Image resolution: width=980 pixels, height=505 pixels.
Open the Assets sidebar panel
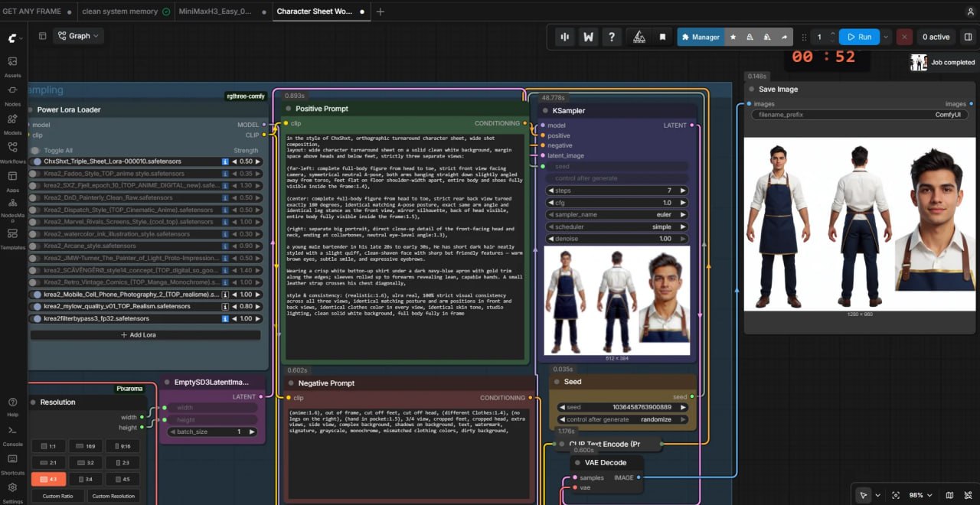[x=12, y=66]
